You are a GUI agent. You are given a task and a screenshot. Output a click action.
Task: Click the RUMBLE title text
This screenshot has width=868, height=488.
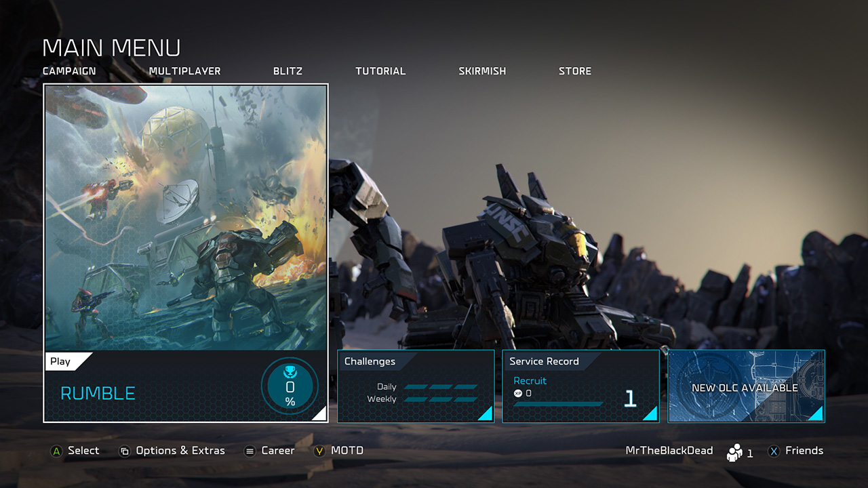tap(98, 393)
